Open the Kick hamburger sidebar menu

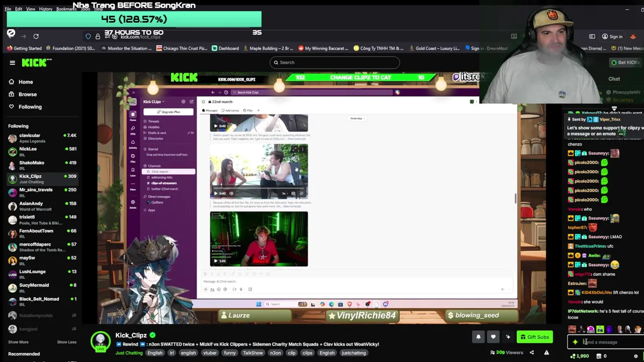point(12,62)
